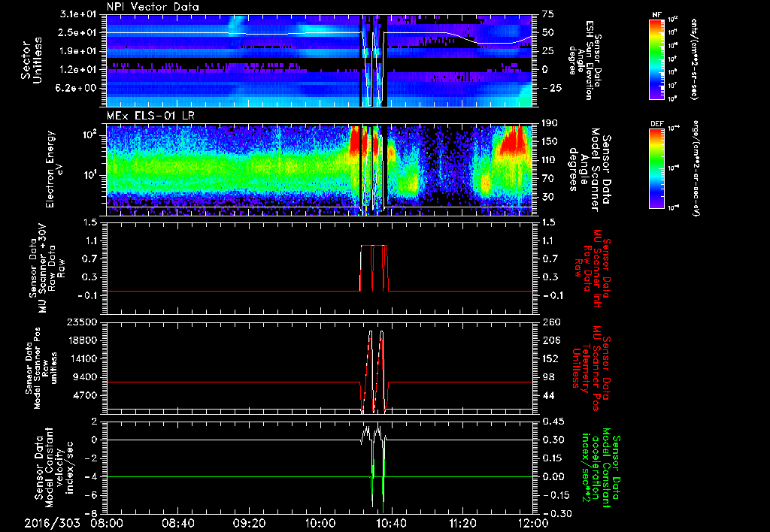Click the '-25' sun elevation axis value
Screen dimensions: 770x532
(550, 89)
